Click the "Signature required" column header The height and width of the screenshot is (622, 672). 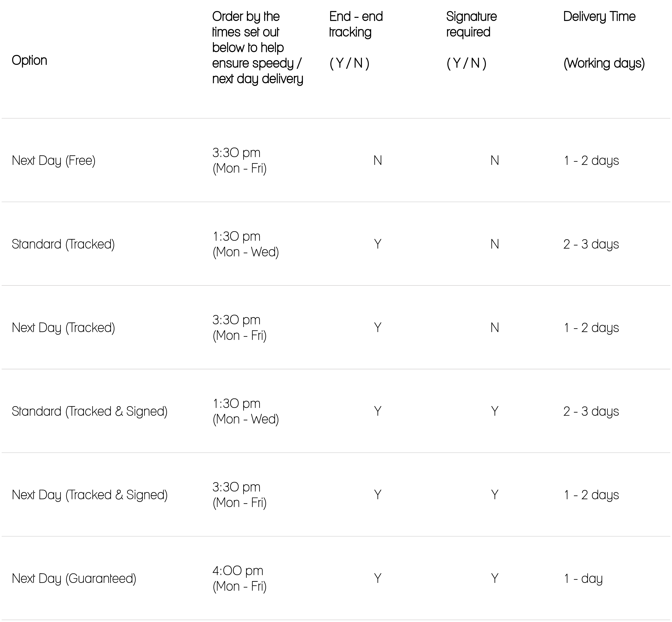point(471,24)
